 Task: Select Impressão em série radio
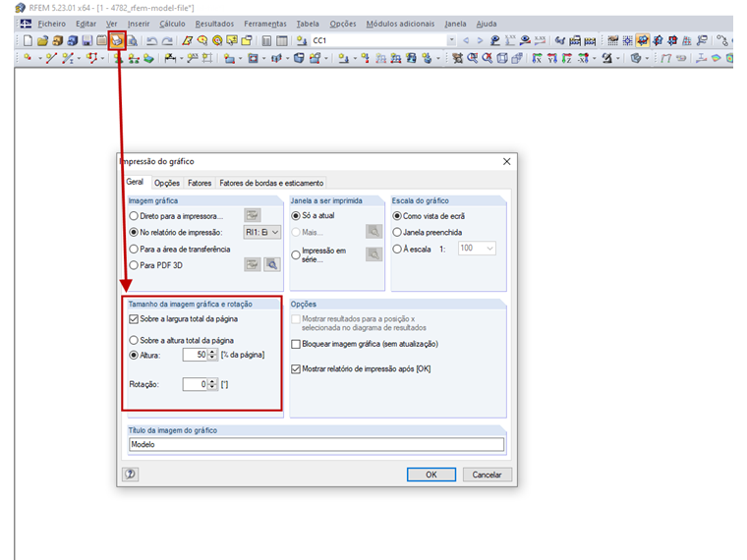point(296,254)
